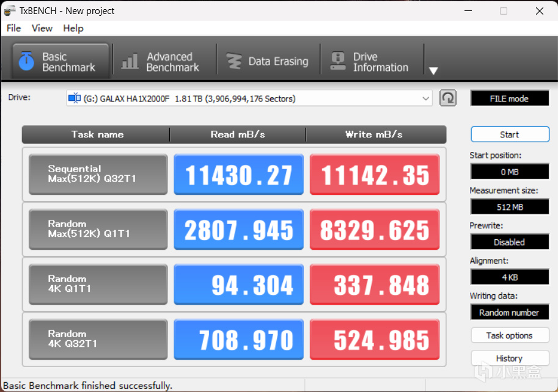Go to the Drive Information tab

[x=372, y=62]
